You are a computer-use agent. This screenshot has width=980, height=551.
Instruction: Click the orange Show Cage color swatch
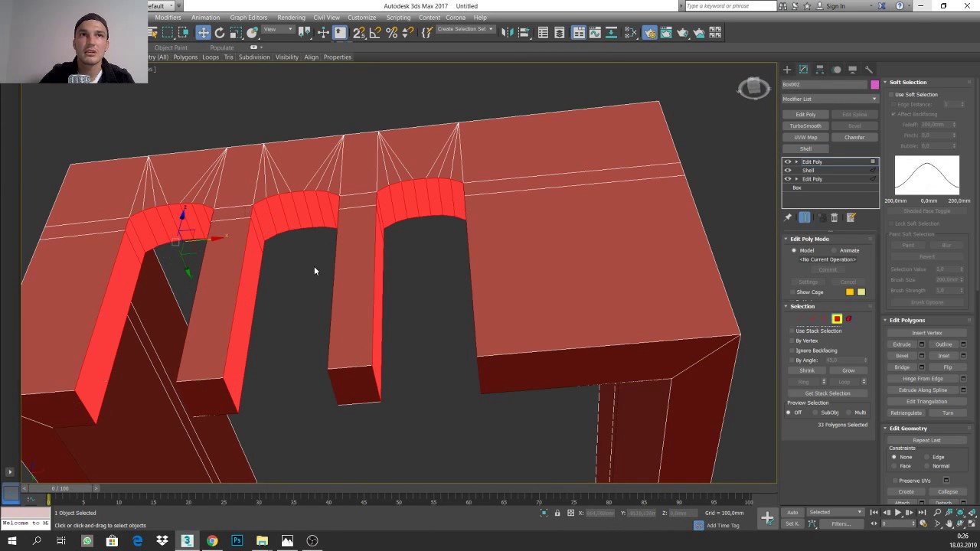click(850, 292)
